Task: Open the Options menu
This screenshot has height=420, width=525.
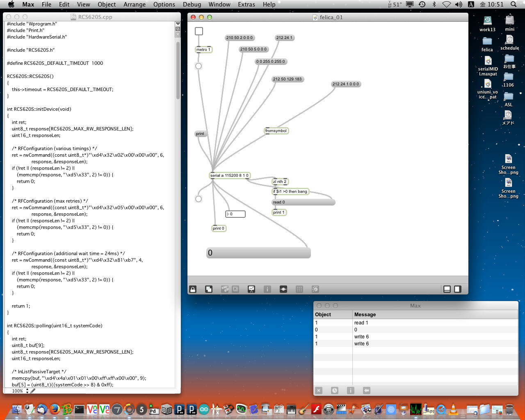Action: click(x=164, y=4)
